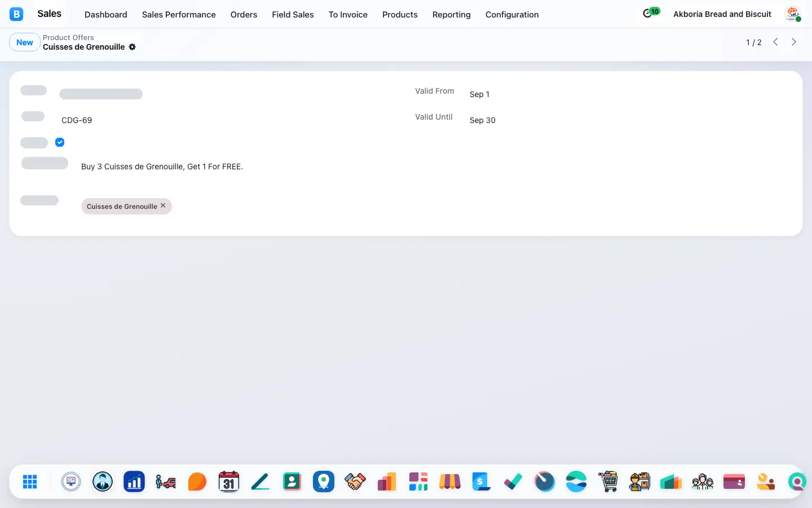The image size is (812, 508).
Task: Edit the 'Buy 3 Cuisses de Grenouille' description
Action: 162,167
